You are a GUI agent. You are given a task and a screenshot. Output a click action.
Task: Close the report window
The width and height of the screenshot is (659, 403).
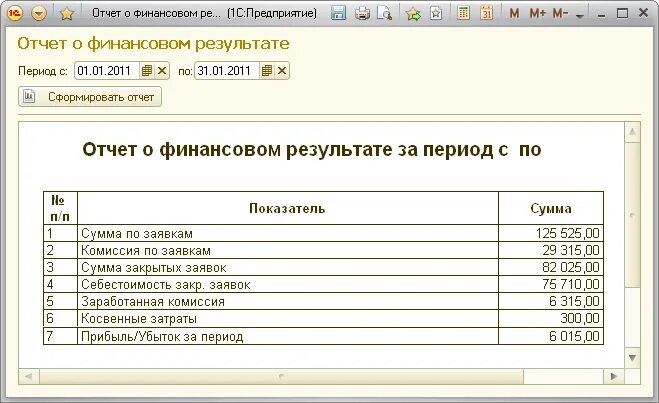point(643,13)
